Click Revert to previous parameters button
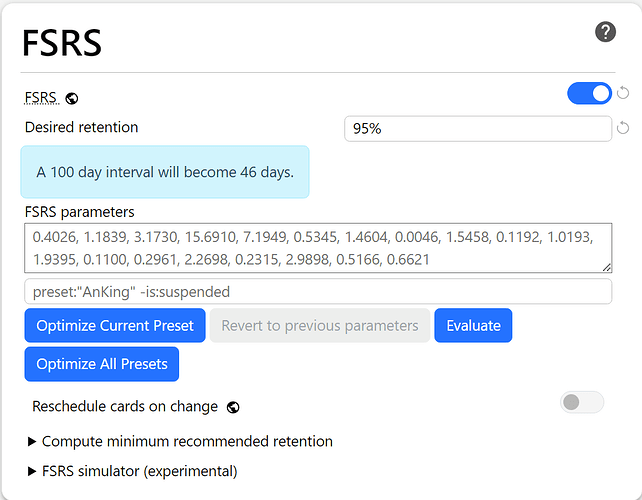The image size is (642, 500). pos(320,326)
